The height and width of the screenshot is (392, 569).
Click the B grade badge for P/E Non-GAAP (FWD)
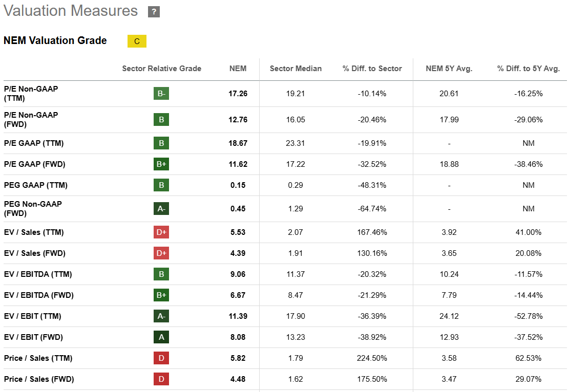(x=161, y=120)
